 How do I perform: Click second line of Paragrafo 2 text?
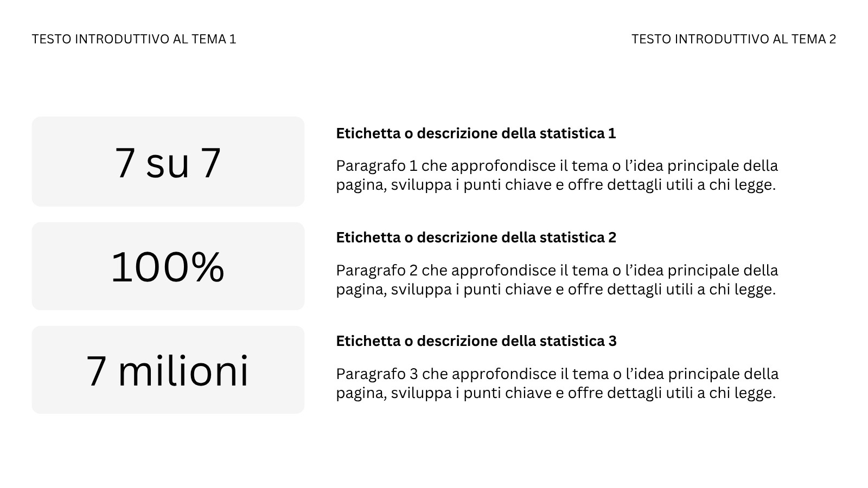point(556,290)
